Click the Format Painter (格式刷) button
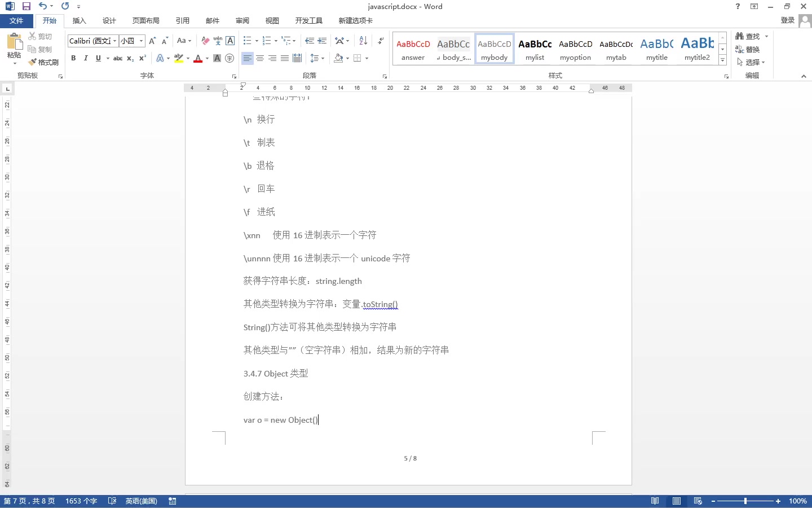 click(x=44, y=62)
